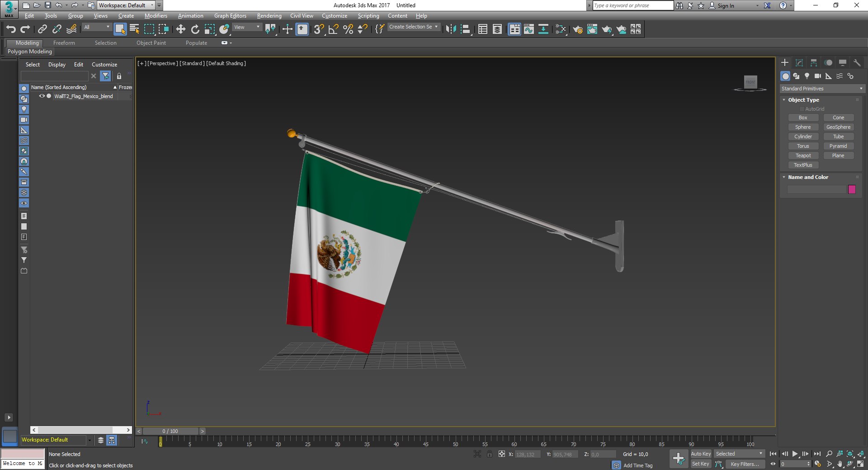Click the Redo arrow in main toolbar
Viewport: 868px width, 470px height.
25,29
